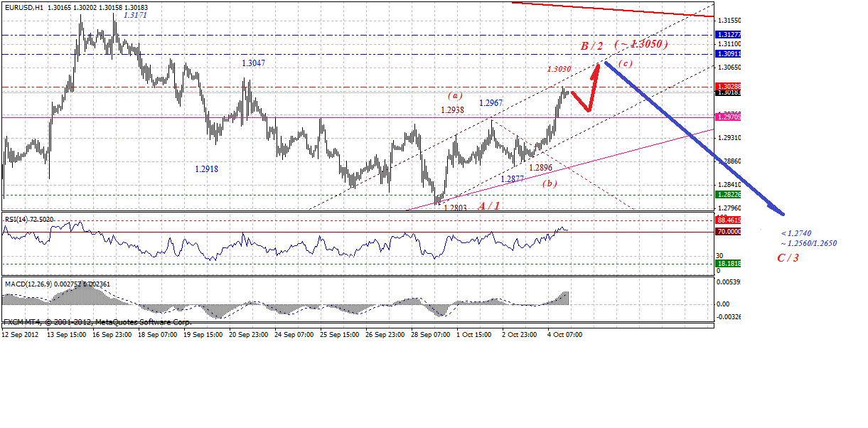Viewport: 868px width, 428px height.
Task: Select the red (b) wave label
Action: pyautogui.click(x=550, y=183)
